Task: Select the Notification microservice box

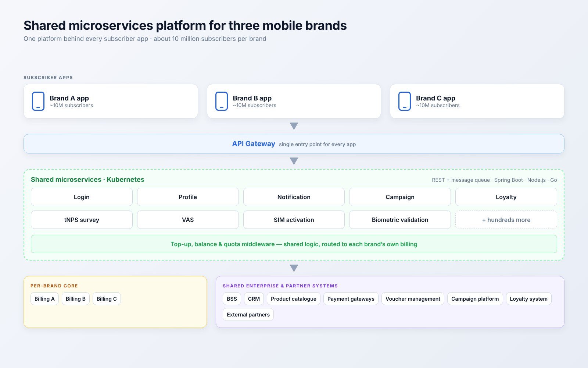Action: point(294,197)
